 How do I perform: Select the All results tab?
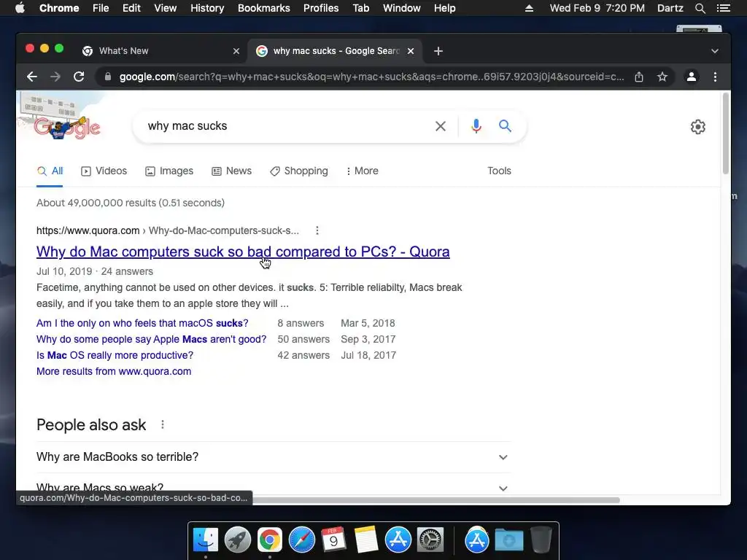tap(50, 171)
